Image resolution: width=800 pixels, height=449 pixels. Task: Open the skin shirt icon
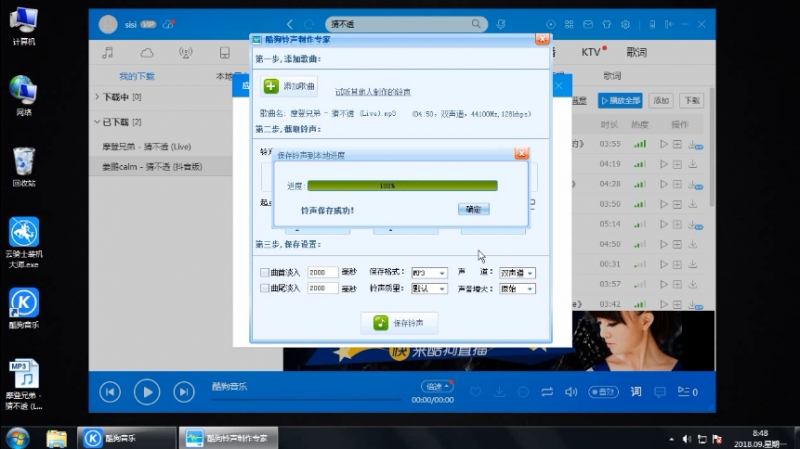607,24
